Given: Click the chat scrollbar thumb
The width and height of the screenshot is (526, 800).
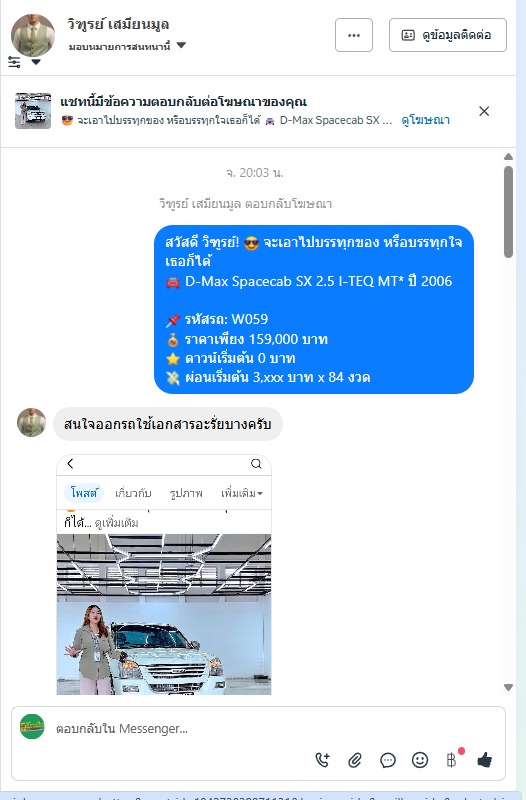Looking at the screenshot, I should point(508,212).
